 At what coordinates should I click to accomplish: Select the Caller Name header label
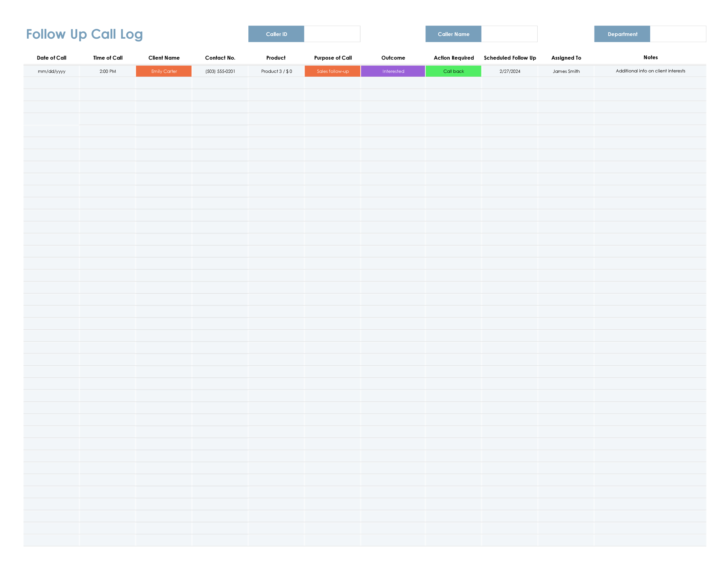453,34
